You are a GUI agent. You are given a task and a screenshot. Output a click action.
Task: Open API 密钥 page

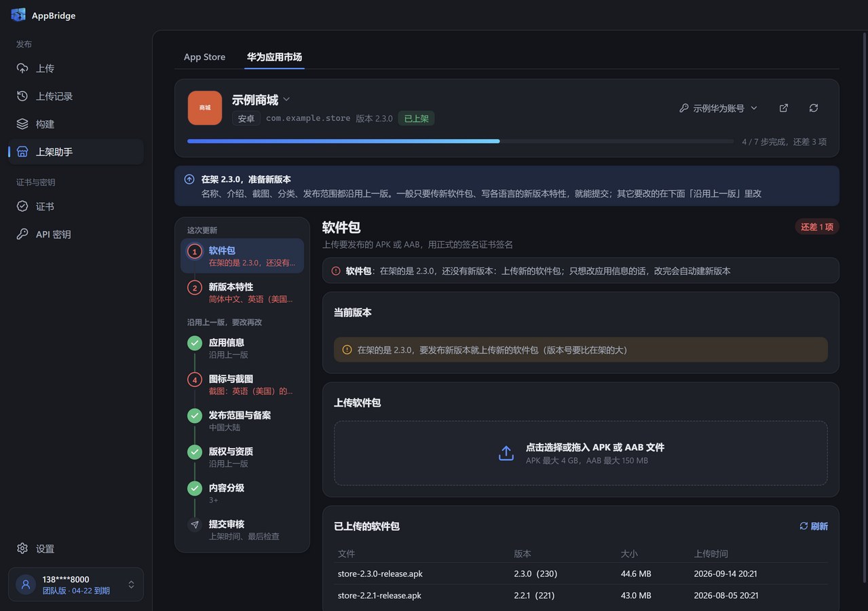(76, 234)
